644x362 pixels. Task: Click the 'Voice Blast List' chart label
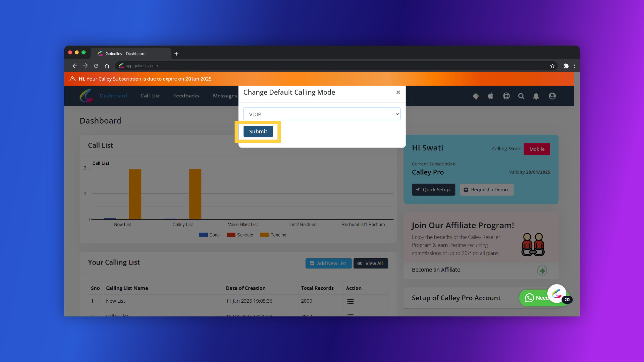(x=243, y=224)
